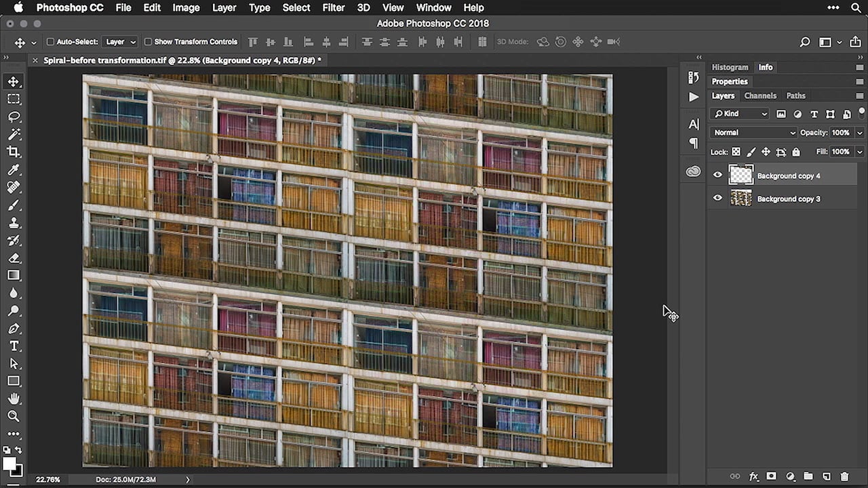
Task: Swap foreground and background colors
Action: [x=18, y=450]
